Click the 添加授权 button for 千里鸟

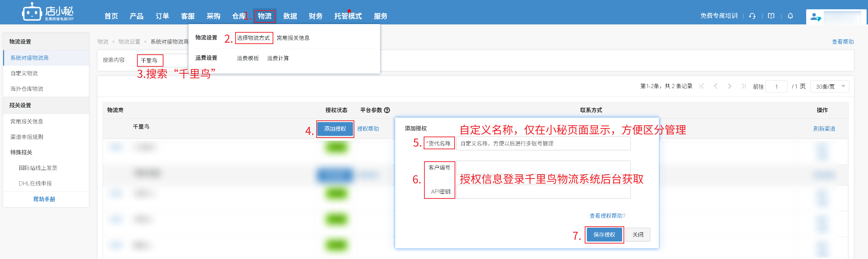click(335, 129)
